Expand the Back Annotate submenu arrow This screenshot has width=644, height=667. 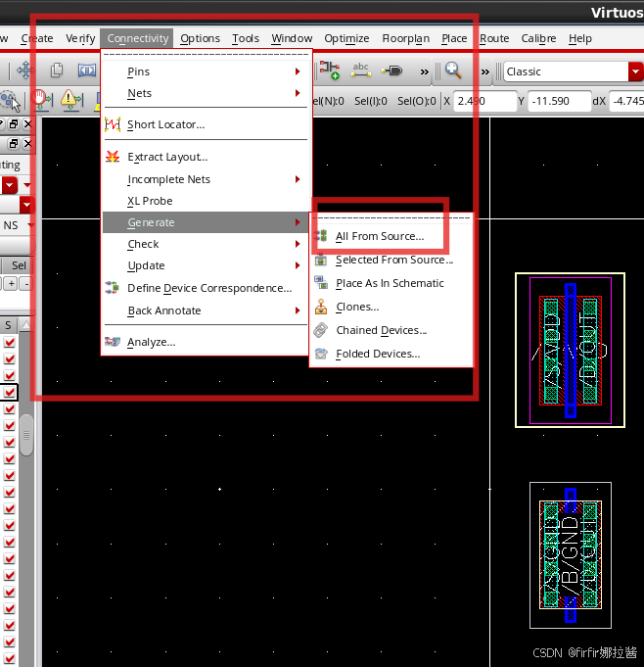click(298, 310)
